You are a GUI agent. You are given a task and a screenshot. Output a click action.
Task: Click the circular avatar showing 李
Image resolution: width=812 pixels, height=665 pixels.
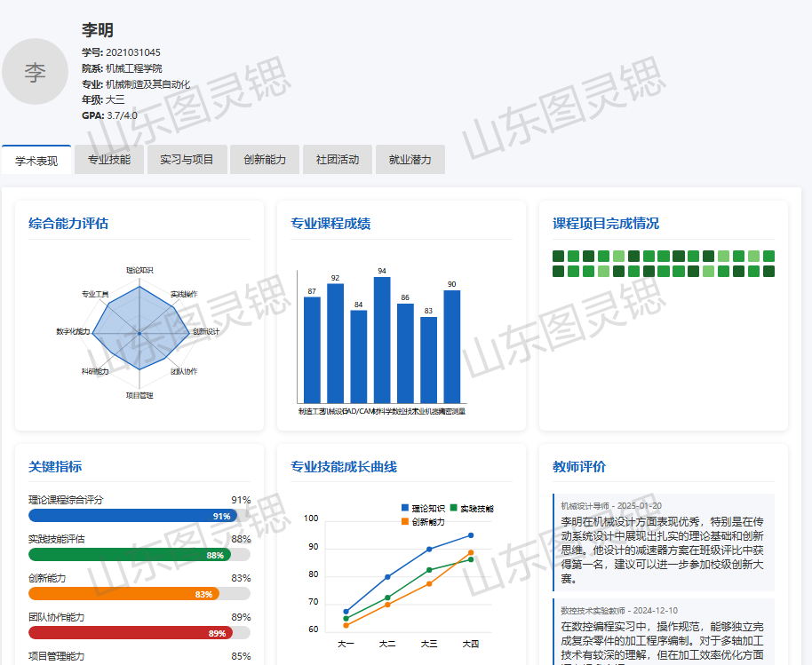(x=36, y=73)
